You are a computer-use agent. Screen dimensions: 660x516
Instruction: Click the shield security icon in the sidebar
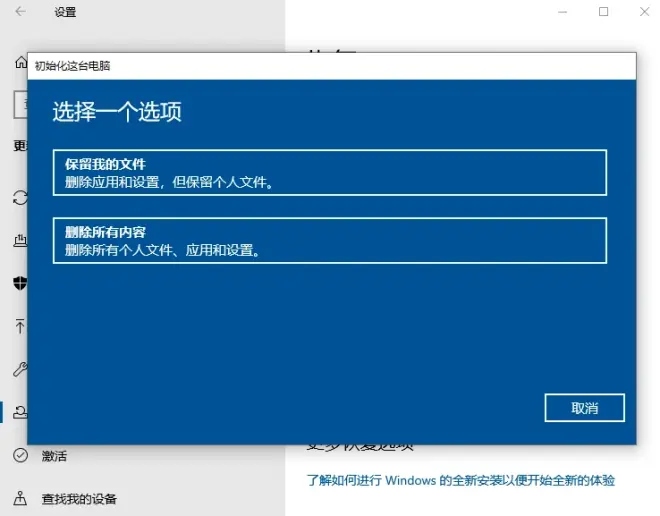pos(20,283)
